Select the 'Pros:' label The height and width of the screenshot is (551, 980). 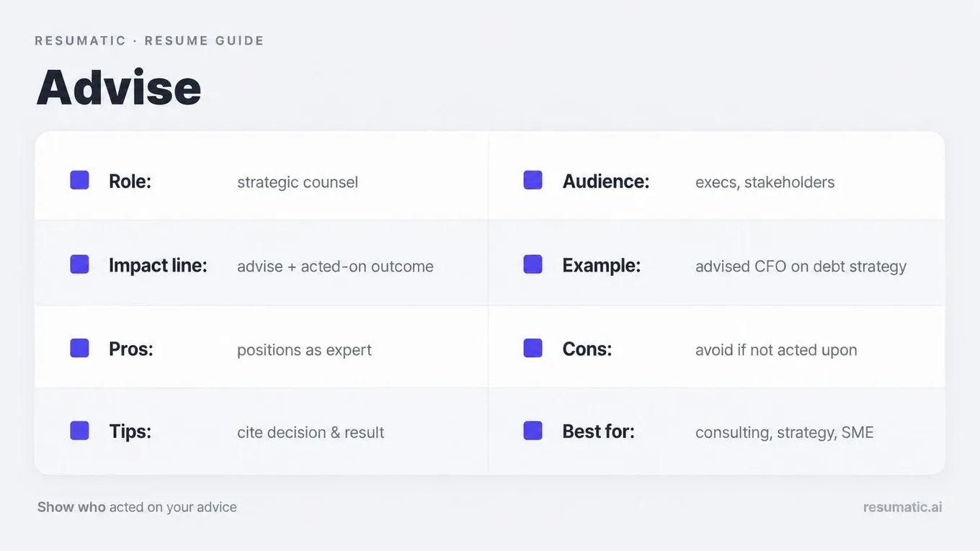[x=131, y=349]
